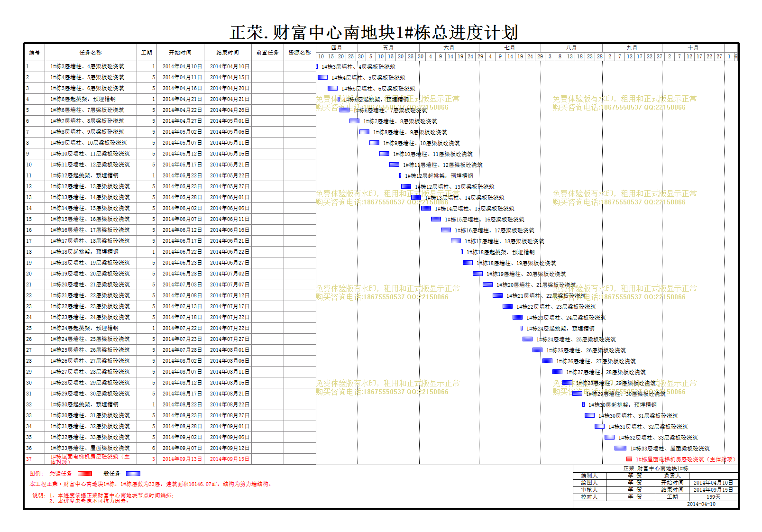
Task: Select the 资源名称 column header
Action: (300, 53)
